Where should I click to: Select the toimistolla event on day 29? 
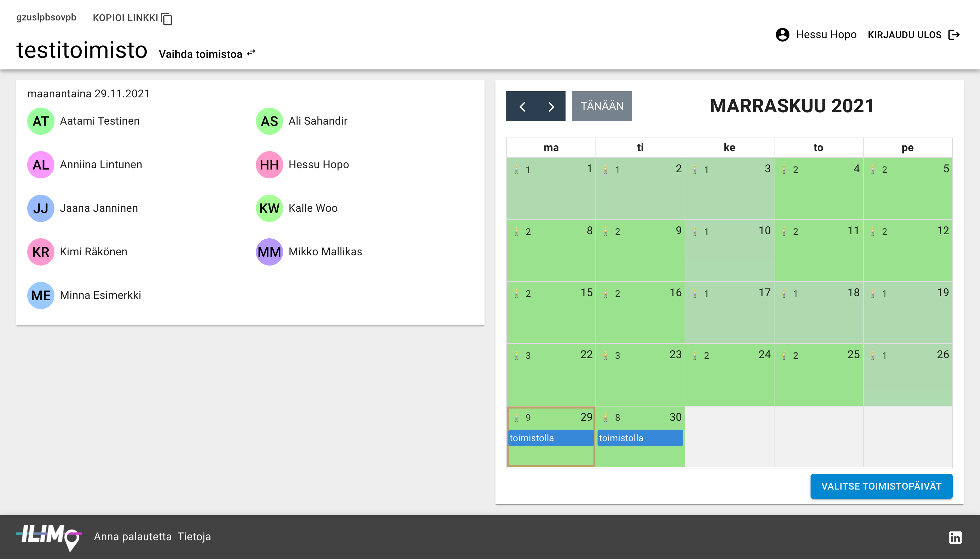click(x=551, y=438)
